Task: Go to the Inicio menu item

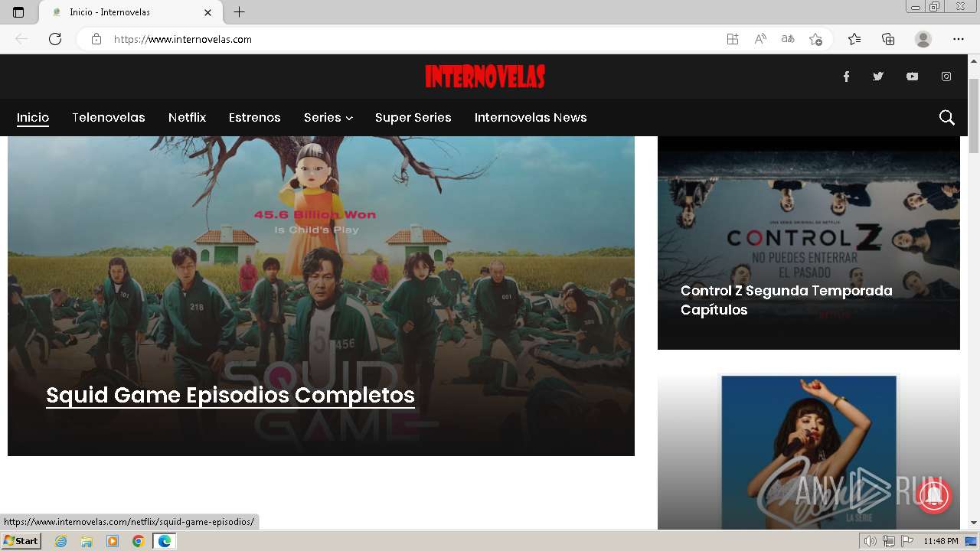Action: pyautogui.click(x=33, y=117)
